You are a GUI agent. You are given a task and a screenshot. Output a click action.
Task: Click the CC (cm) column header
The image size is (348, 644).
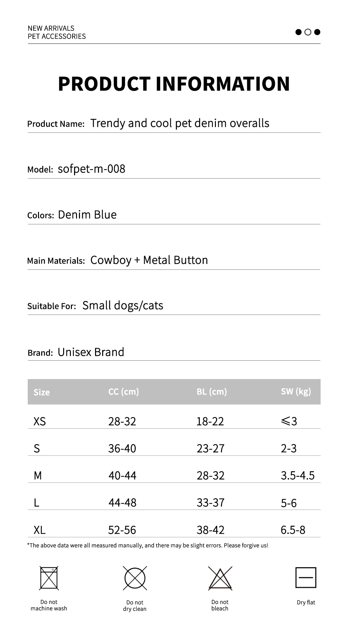coord(123,392)
